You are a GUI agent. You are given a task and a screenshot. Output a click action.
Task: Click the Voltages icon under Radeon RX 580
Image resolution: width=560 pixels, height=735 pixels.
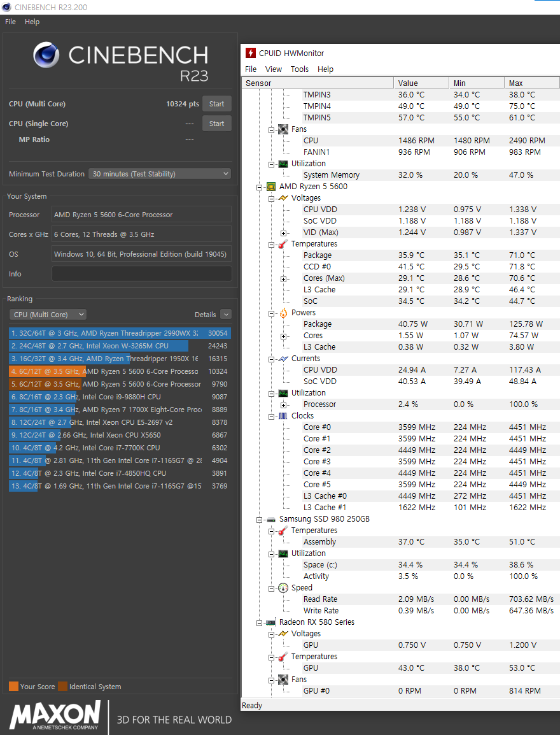283,634
